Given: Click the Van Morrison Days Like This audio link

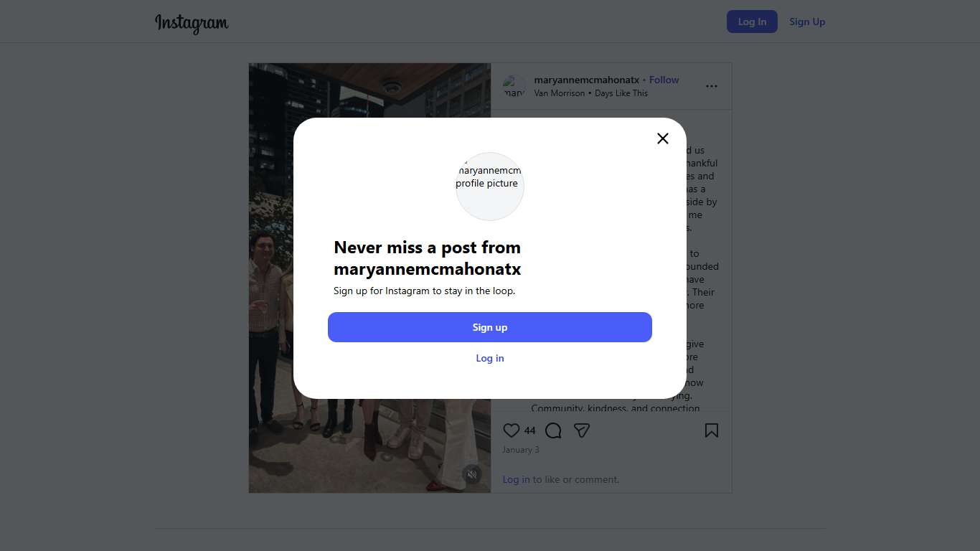Looking at the screenshot, I should pos(591,93).
